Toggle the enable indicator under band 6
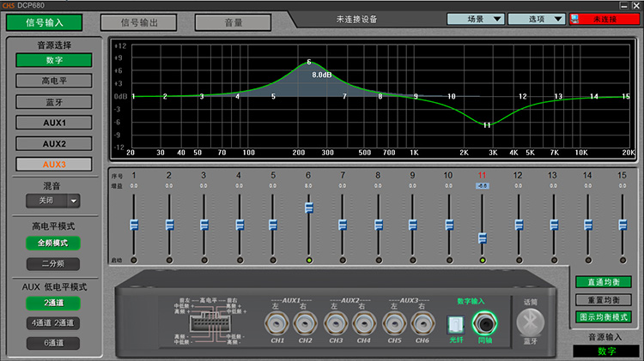The height and width of the screenshot is (361, 644). (x=309, y=260)
